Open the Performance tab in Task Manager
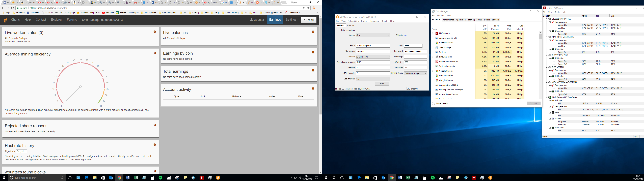The height and width of the screenshot is (181, 644). [448, 20]
